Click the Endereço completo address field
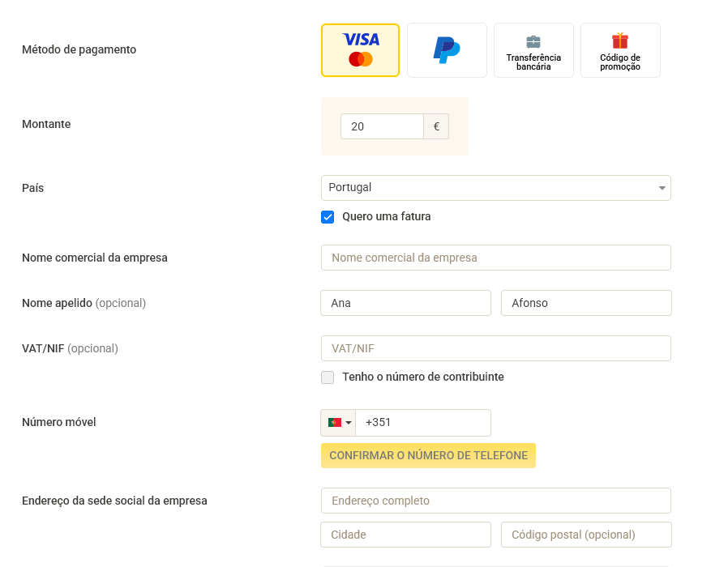 496,501
